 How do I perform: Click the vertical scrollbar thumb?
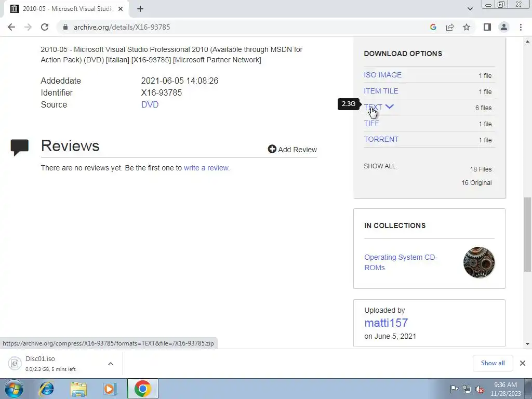point(527,234)
